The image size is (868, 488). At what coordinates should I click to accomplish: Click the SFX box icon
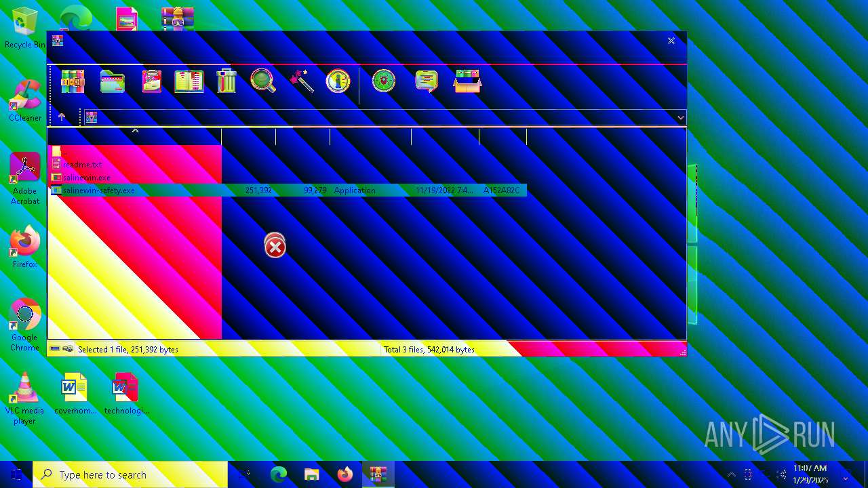pos(467,81)
